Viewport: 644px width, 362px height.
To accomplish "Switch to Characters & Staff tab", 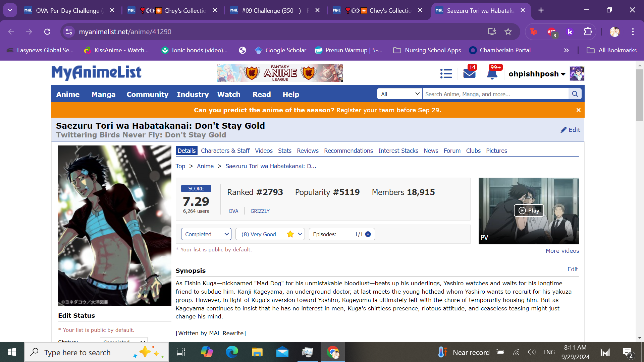I will 225,151.
